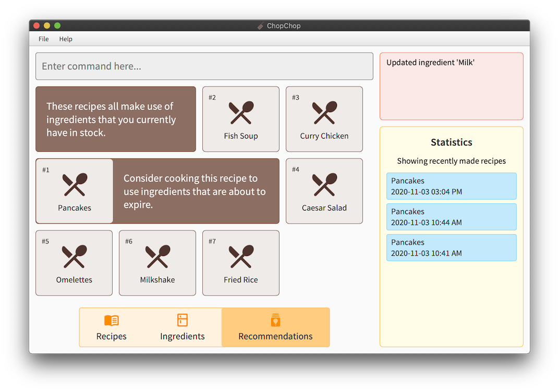Viewport: 559px width, 392px height.
Task: Click the Recipes book icon
Action: (x=112, y=321)
